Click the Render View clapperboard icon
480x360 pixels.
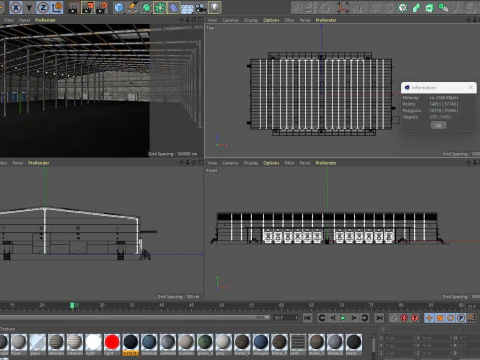pos(73,7)
